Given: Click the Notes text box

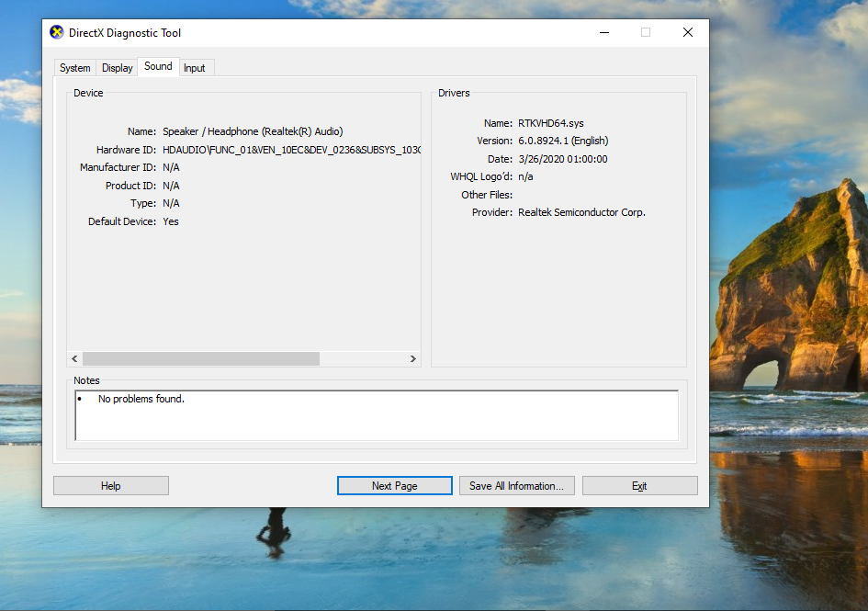Looking at the screenshot, I should (377, 415).
